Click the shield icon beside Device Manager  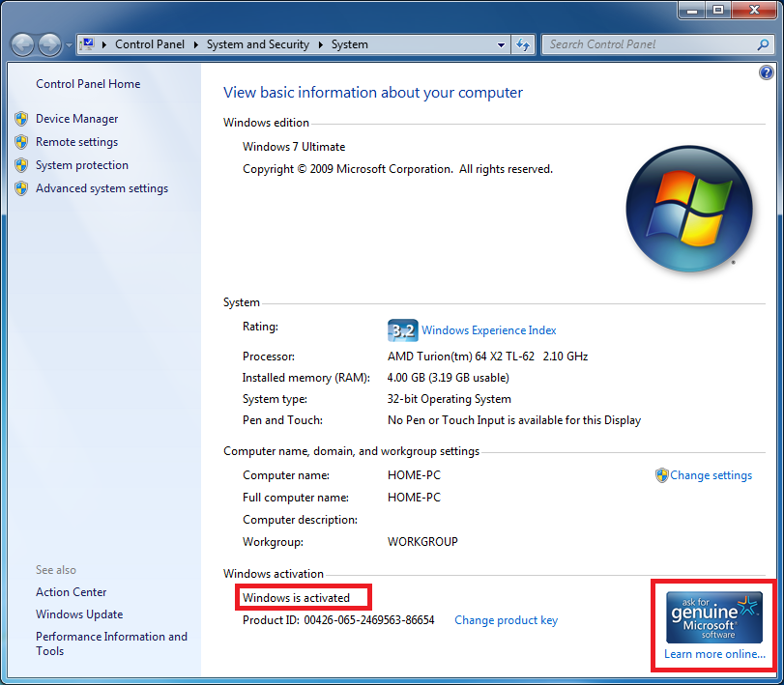point(21,119)
